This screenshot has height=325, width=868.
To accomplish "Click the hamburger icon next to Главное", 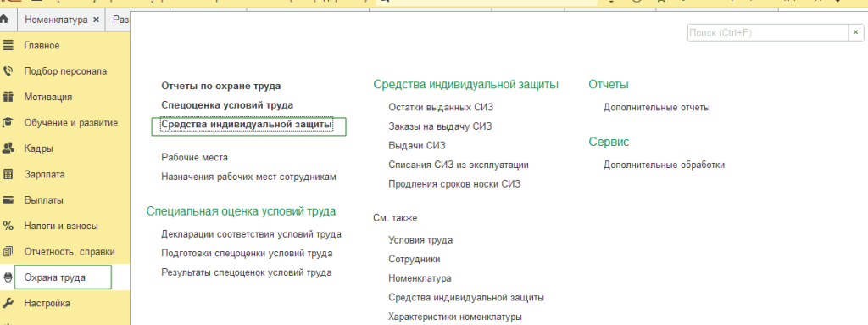I will point(8,46).
